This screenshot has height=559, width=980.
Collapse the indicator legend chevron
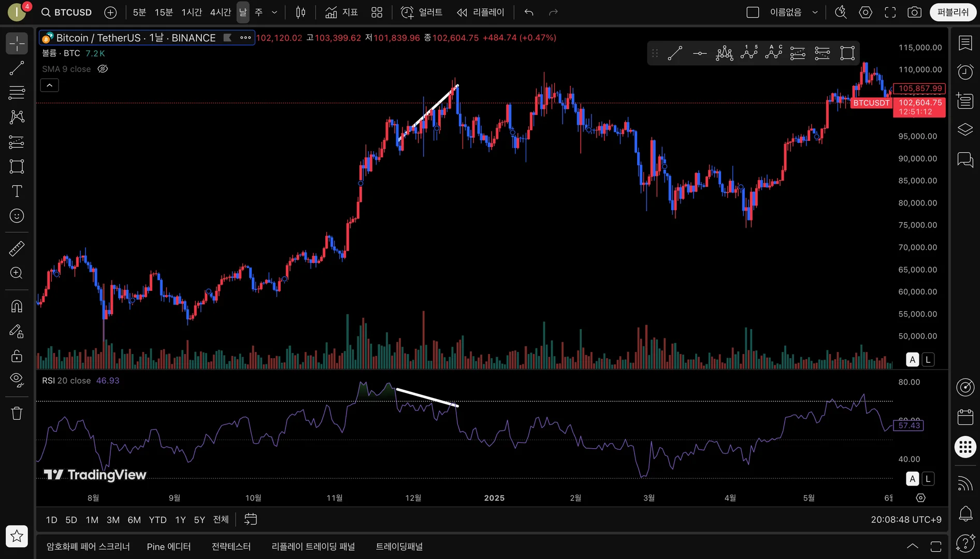click(x=49, y=85)
